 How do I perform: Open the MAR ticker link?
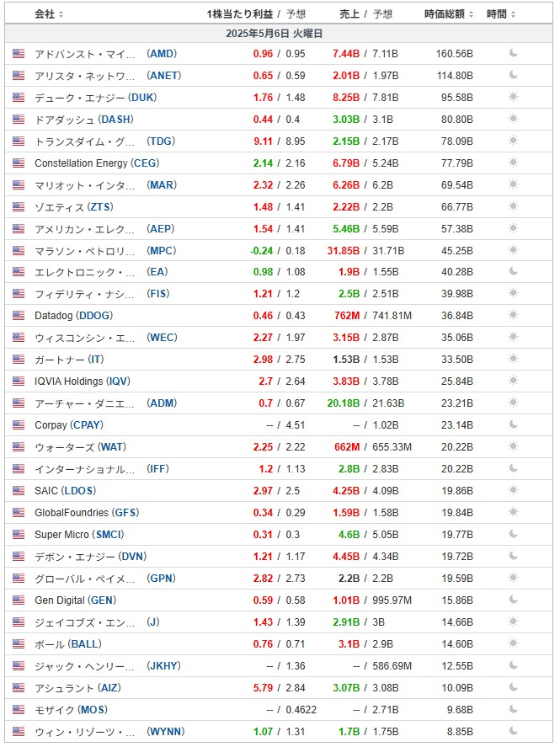(x=162, y=185)
